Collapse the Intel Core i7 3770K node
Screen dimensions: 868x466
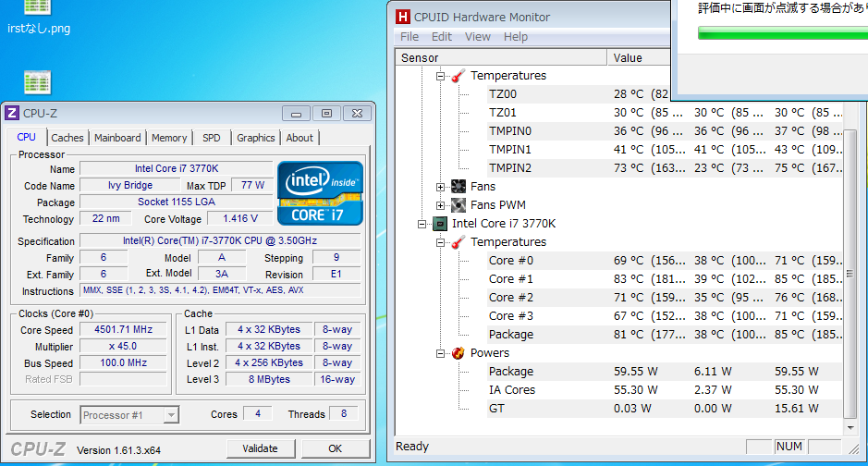coord(422,224)
